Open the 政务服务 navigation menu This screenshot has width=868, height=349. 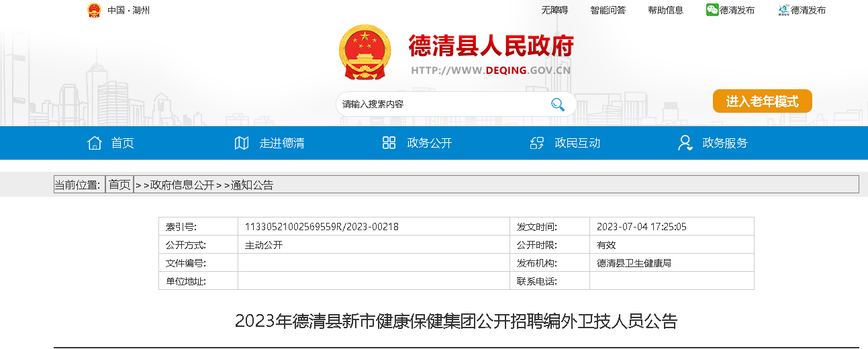click(x=725, y=143)
